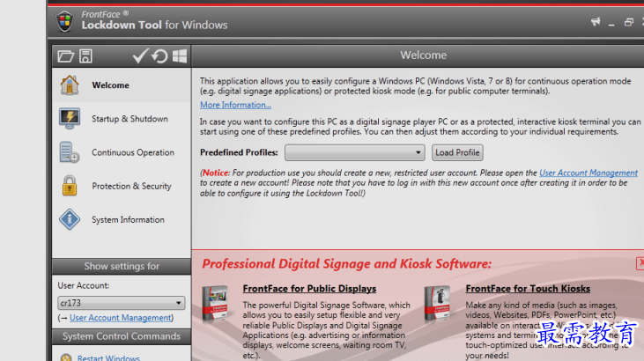Open a profile with the folder icon
Image resolution: width=644 pixels, height=361 pixels.
pyautogui.click(x=66, y=56)
